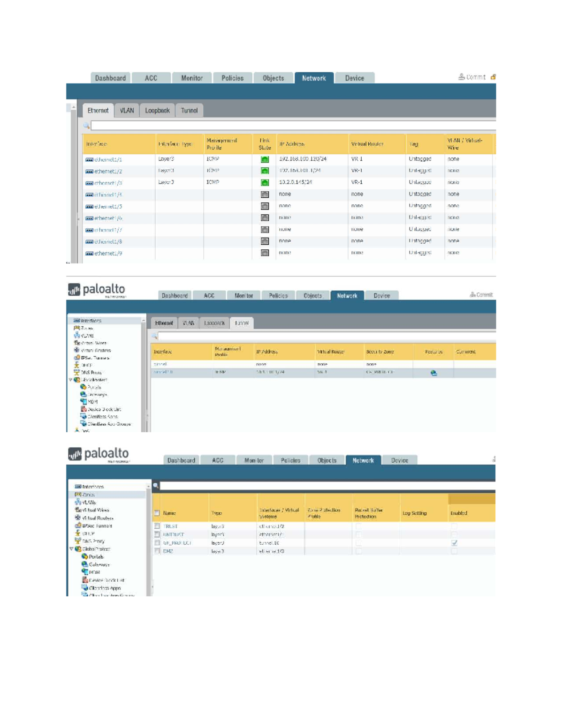563x728 pixels.
Task: Click the MDM icon in the Tunnel view sidebar
Action: point(84,402)
